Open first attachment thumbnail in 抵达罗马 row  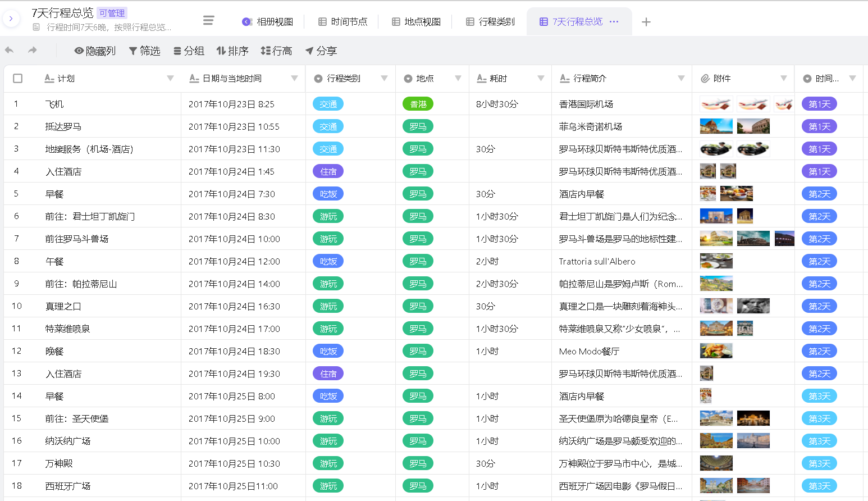tap(716, 126)
